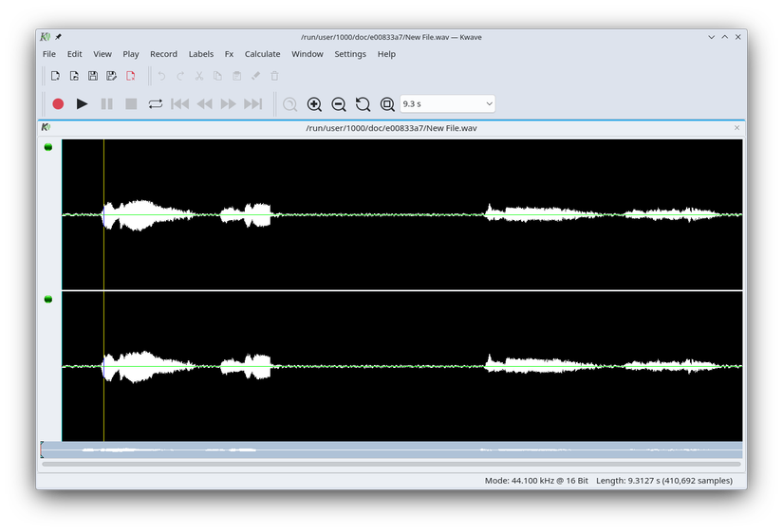This screenshot has height=532, width=783.
Task: Start playback with the play button
Action: pos(82,103)
